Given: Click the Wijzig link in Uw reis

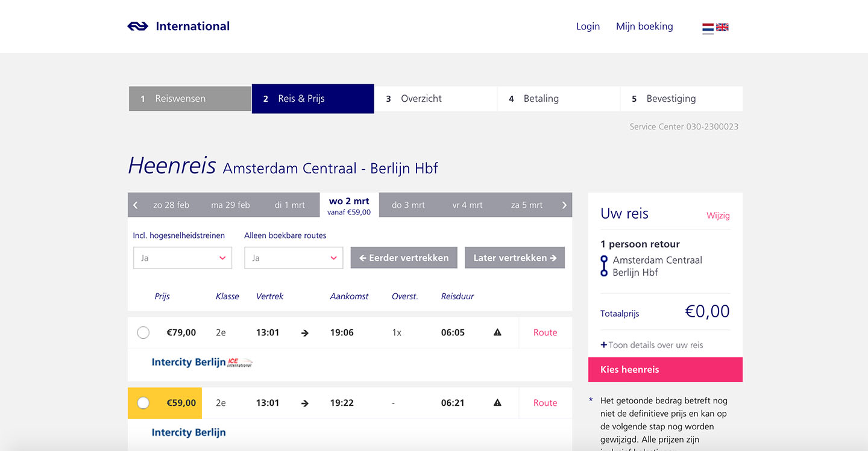Looking at the screenshot, I should tap(718, 216).
